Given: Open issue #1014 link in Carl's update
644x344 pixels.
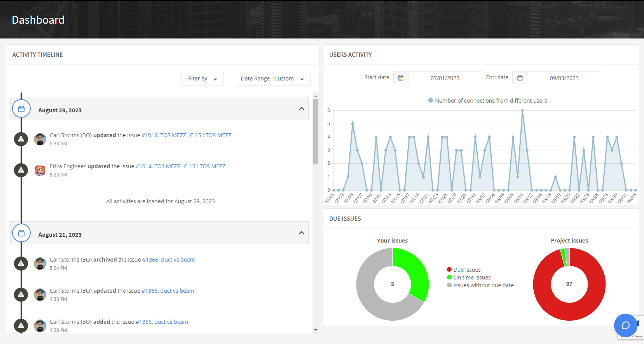Looking at the screenshot, I should (x=187, y=135).
